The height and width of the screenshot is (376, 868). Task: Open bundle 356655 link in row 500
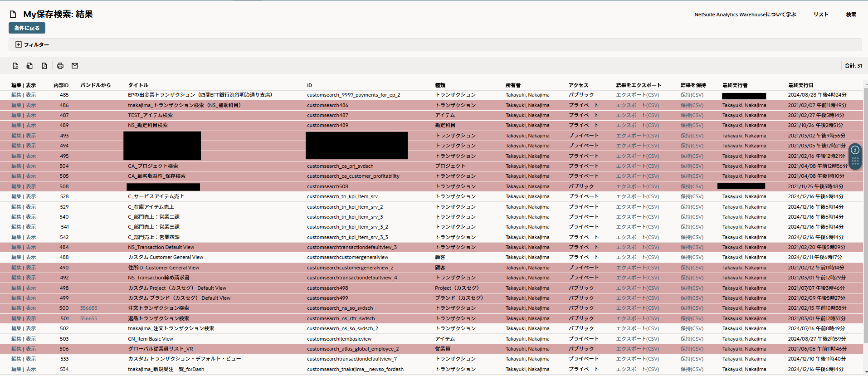(x=88, y=308)
